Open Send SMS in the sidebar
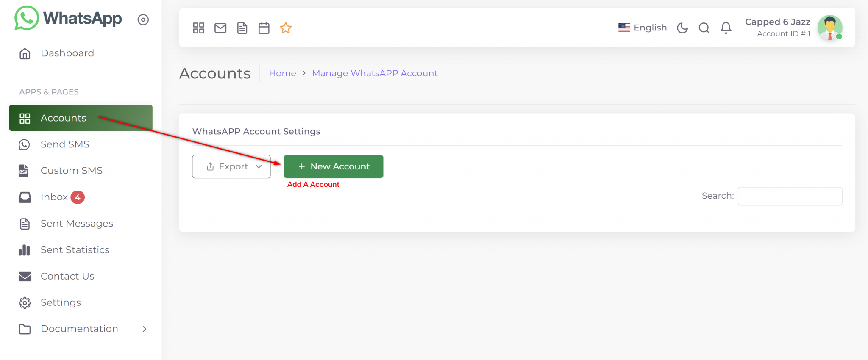The image size is (868, 360). tap(65, 144)
